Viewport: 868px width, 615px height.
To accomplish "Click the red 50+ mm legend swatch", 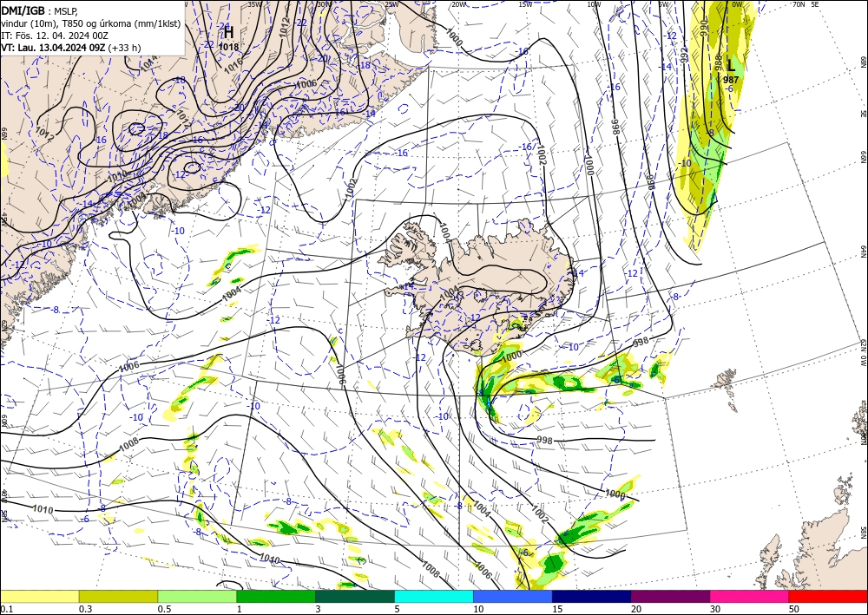I will [828, 596].
